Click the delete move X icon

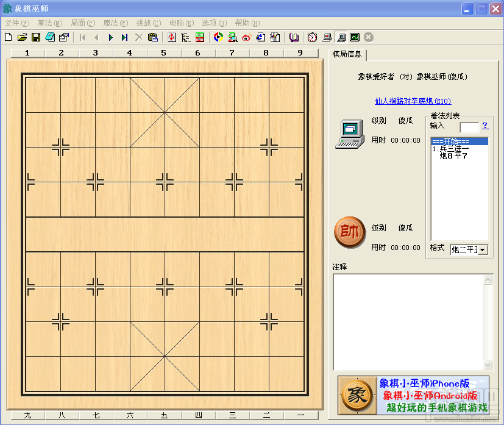pyautogui.click(x=139, y=37)
